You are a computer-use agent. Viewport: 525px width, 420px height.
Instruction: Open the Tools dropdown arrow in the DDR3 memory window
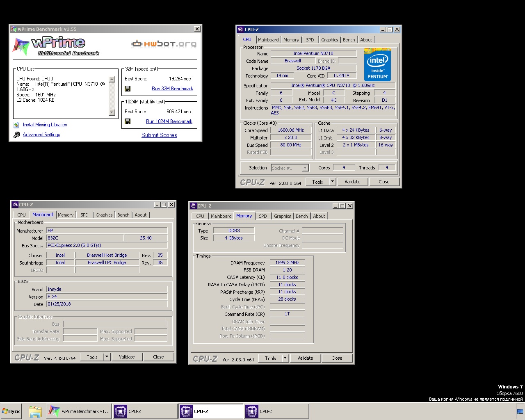point(285,358)
